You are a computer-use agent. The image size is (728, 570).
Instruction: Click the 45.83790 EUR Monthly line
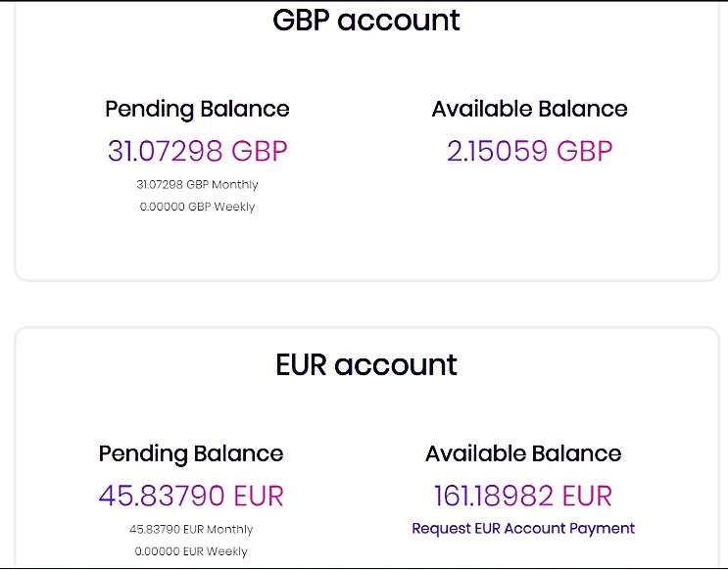click(x=191, y=529)
